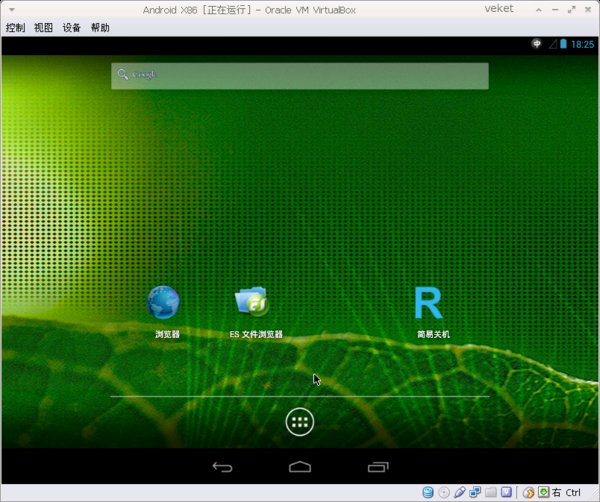Click the 18:25 clock
Viewport: 600px width, 502px height.
(x=582, y=44)
